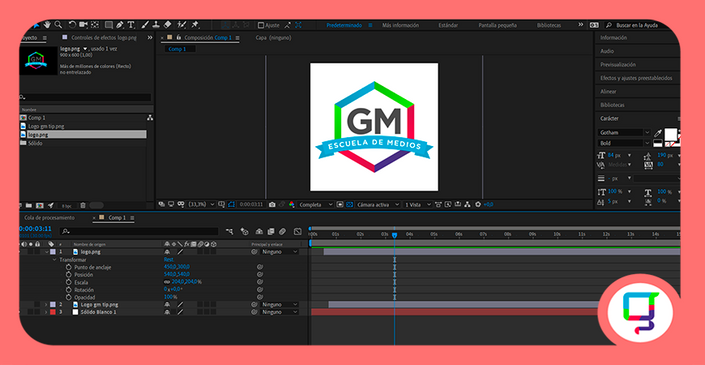705x365 pixels.
Task: Click the motion blur enable icon in timeline
Action: 282,231
